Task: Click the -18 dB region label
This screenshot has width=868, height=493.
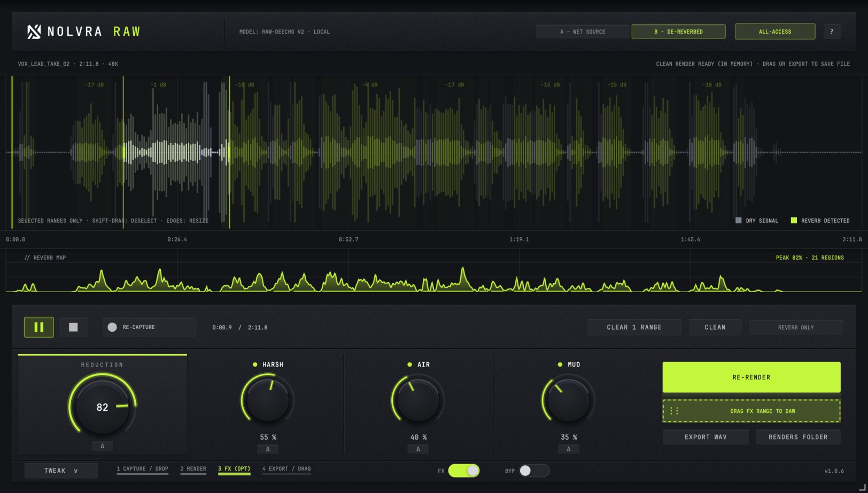Action: tap(711, 85)
